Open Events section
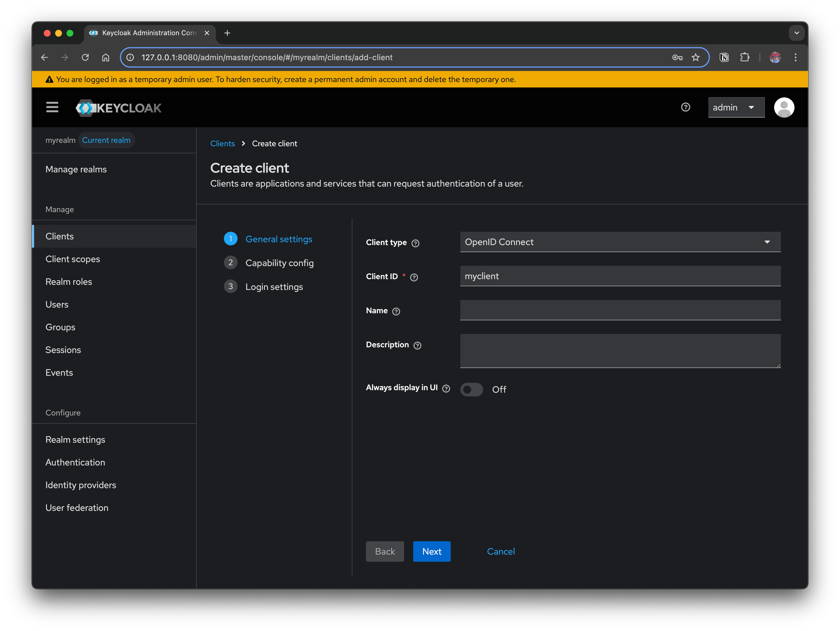The width and height of the screenshot is (840, 631). click(114, 373)
